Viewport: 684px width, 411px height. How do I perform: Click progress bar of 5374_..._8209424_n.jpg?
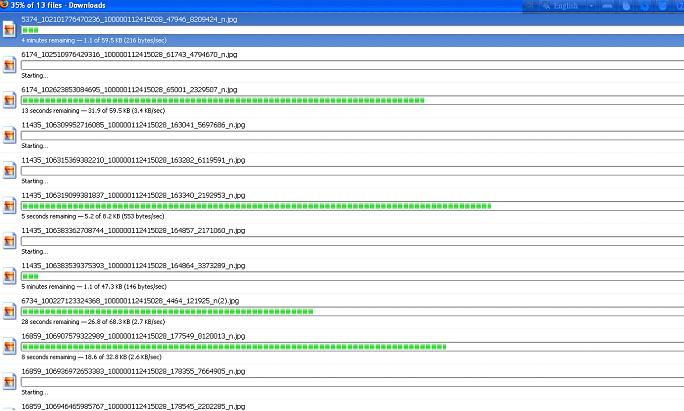click(352, 30)
